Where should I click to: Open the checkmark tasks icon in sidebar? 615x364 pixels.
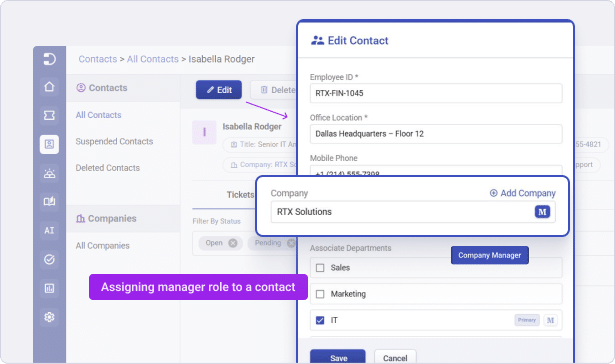(49, 259)
